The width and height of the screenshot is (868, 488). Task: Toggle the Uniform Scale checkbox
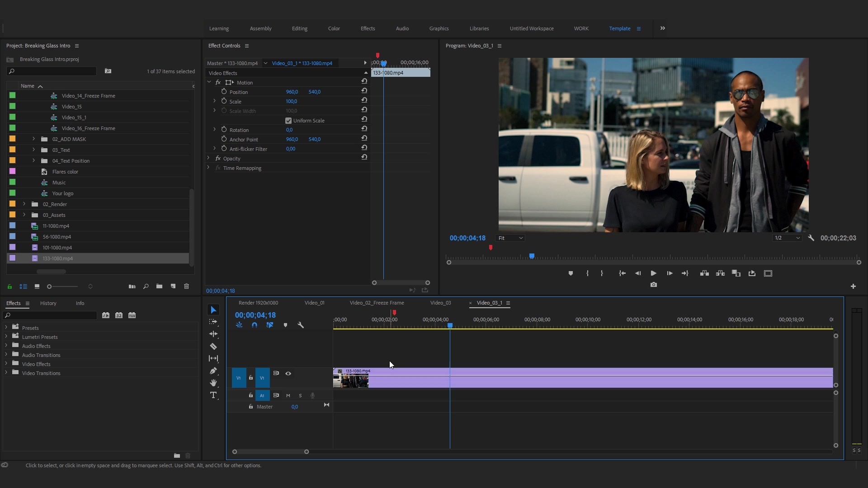(288, 121)
